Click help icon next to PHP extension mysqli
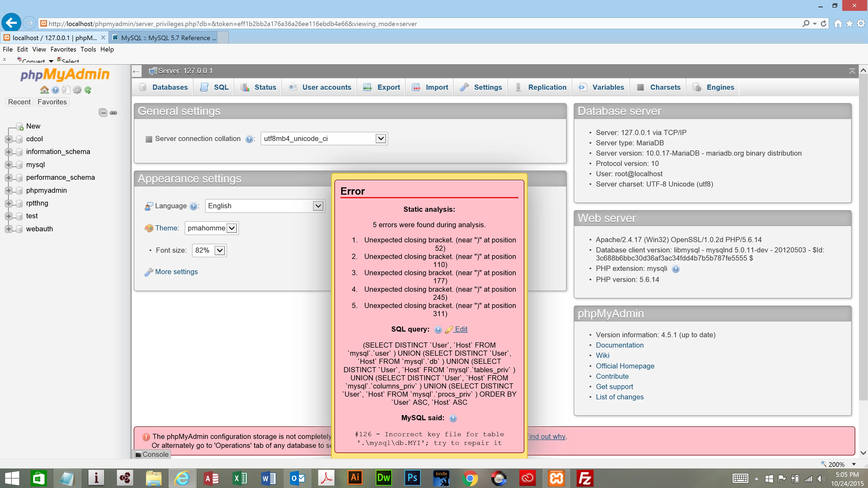The width and height of the screenshot is (868, 488). (x=675, y=269)
